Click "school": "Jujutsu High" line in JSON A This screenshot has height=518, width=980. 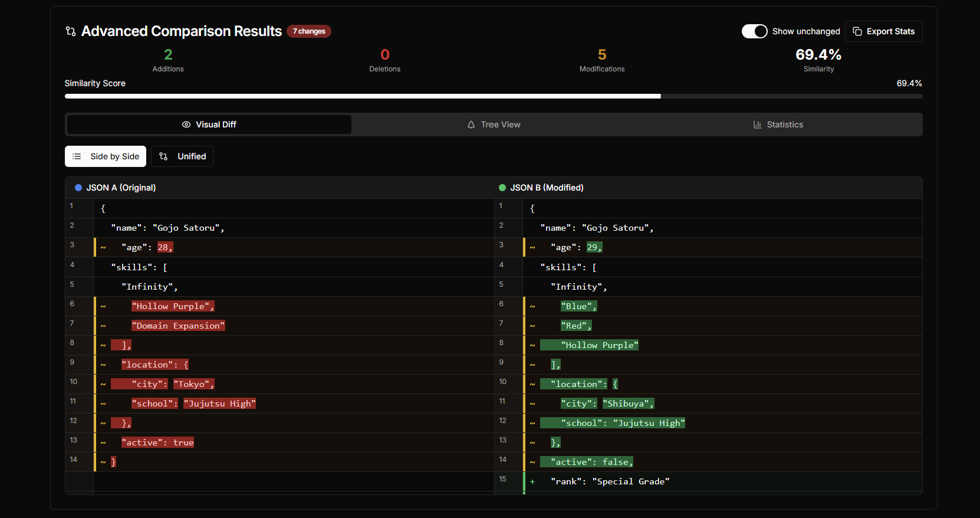[x=294, y=404]
